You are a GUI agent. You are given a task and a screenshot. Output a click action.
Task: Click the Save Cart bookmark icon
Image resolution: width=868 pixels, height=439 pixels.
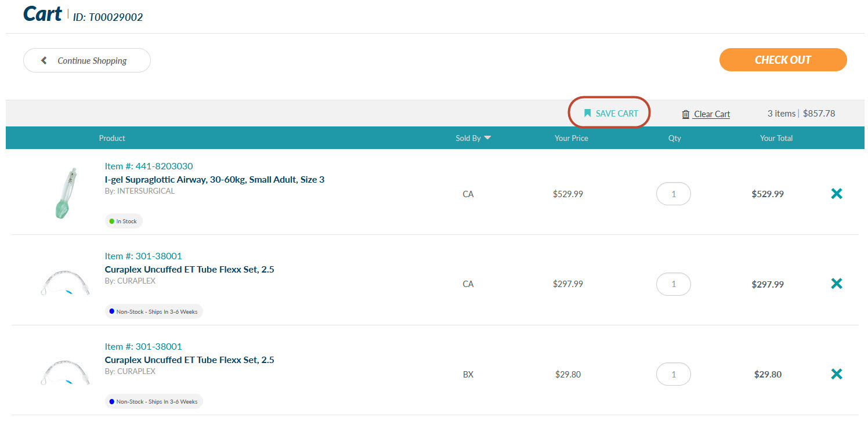[x=587, y=113]
